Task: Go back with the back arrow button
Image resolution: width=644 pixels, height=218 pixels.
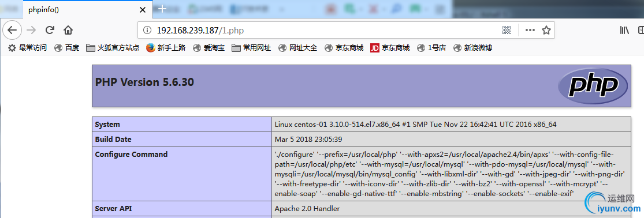Action: click(x=12, y=30)
